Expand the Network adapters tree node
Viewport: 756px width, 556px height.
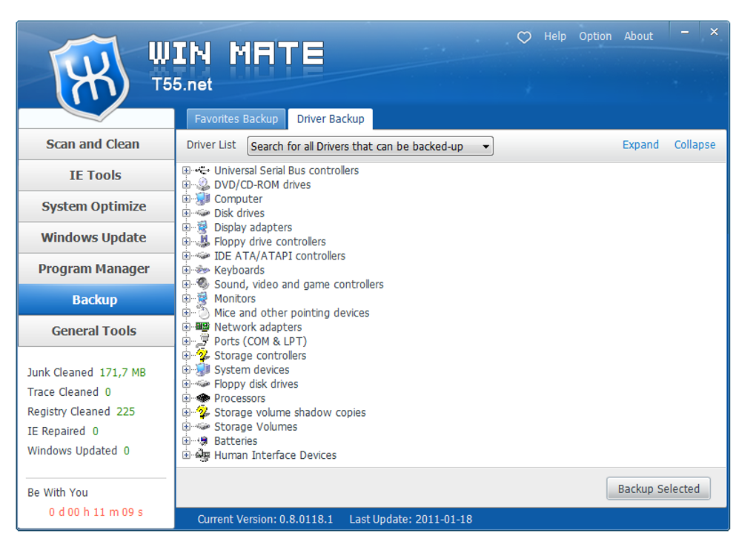(x=186, y=326)
